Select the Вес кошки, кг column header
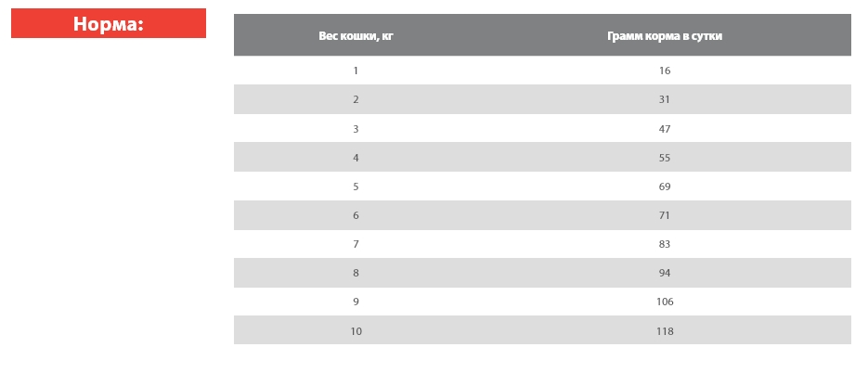The height and width of the screenshot is (373, 868). (356, 36)
